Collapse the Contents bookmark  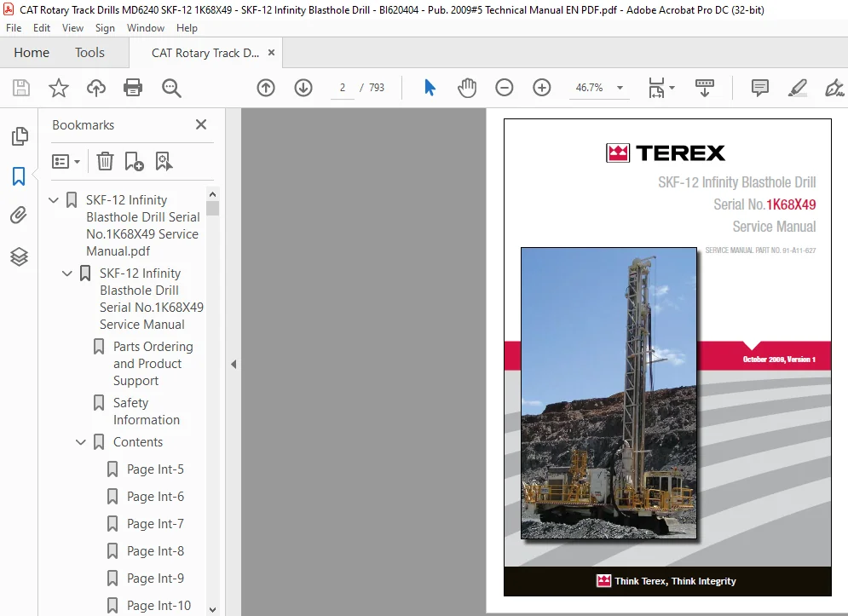pos(81,442)
